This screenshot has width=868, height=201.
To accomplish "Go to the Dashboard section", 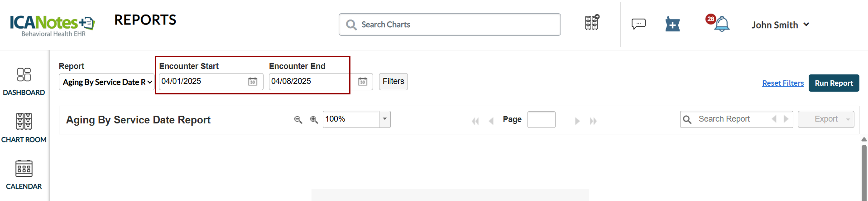I will tap(24, 82).
